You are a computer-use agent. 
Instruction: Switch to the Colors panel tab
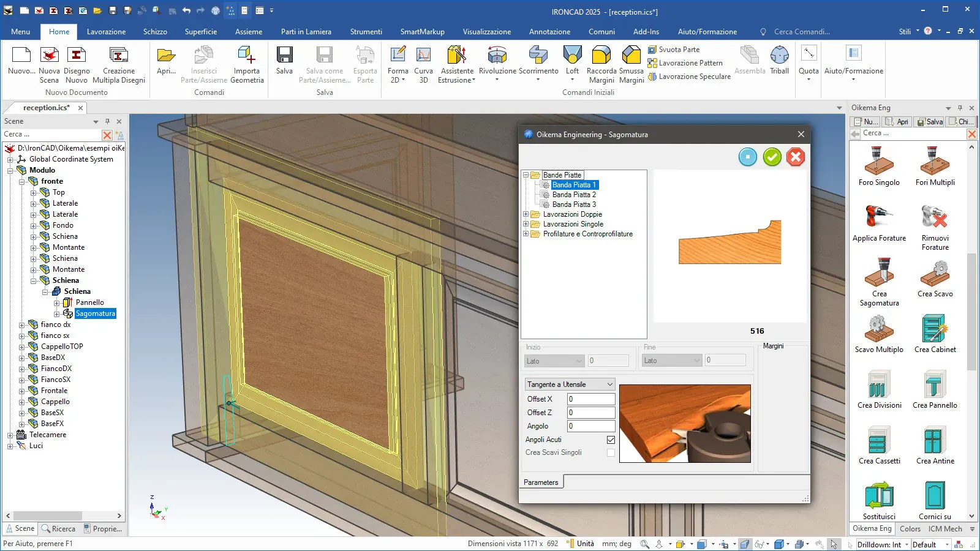click(x=910, y=529)
